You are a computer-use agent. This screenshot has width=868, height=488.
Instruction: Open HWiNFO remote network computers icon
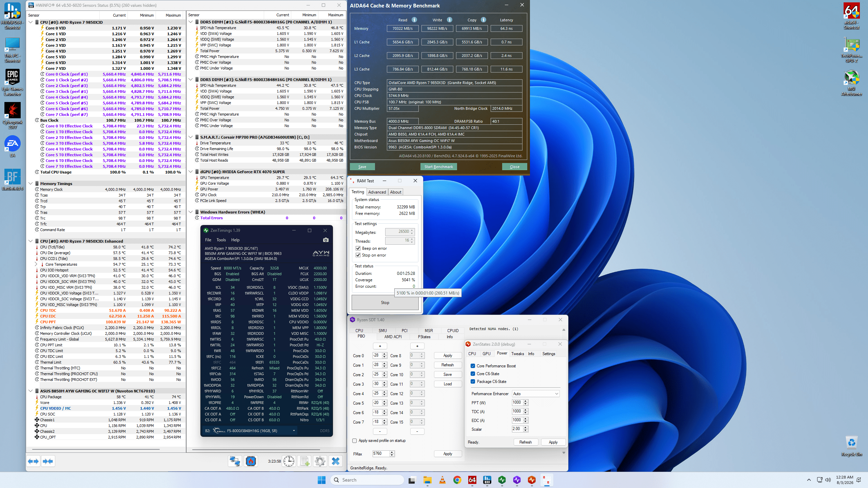pyautogui.click(x=235, y=461)
